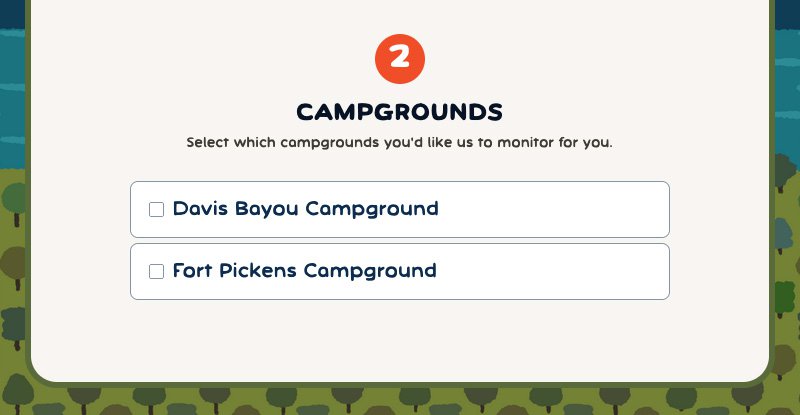This screenshot has width=800, height=415.
Task: Click the word 'Campground' in Davis Bayou row
Action: (372, 209)
